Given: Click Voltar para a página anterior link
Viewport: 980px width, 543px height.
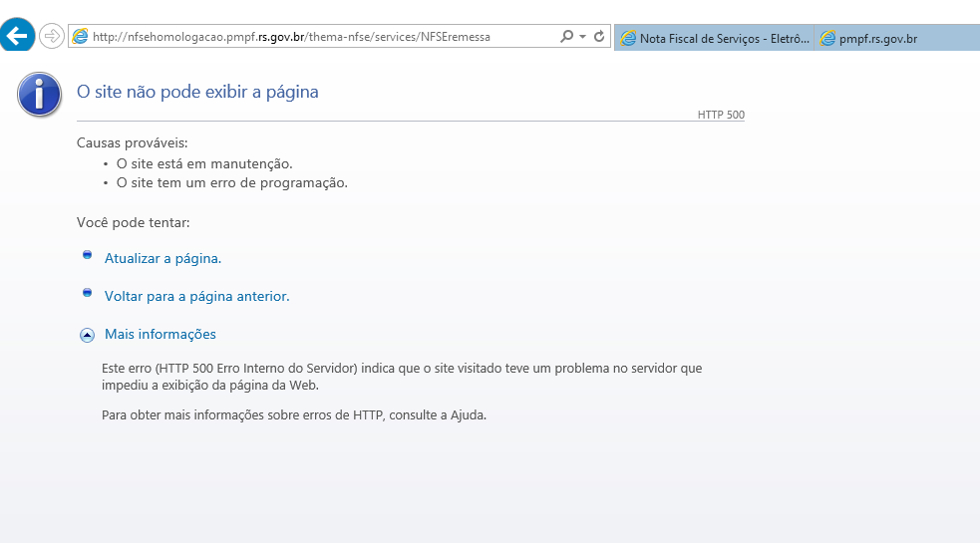Looking at the screenshot, I should (196, 296).
